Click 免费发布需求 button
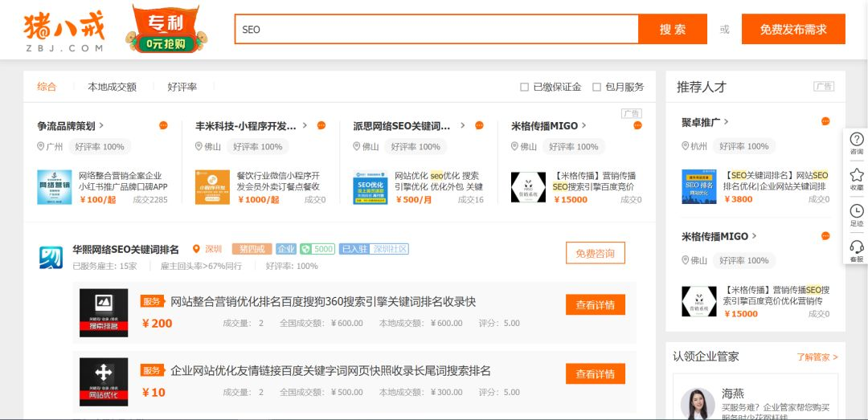The image size is (868, 420). pos(793,30)
